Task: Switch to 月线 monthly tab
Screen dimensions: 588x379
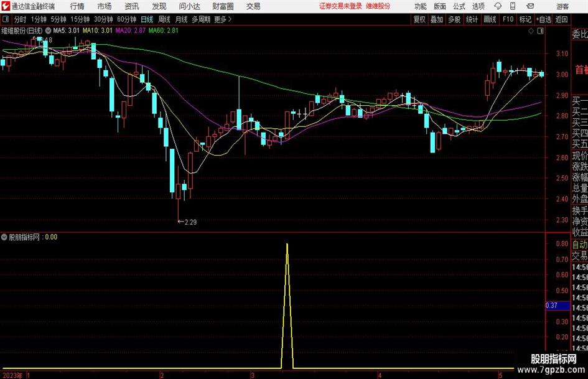Action: tap(182, 19)
